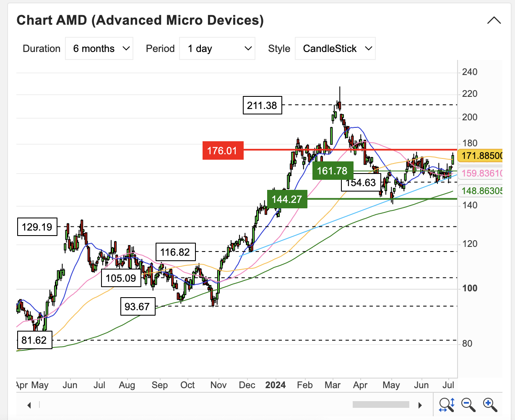Click the red 176.01 resistance label
This screenshot has height=420, width=515.
pyautogui.click(x=223, y=150)
